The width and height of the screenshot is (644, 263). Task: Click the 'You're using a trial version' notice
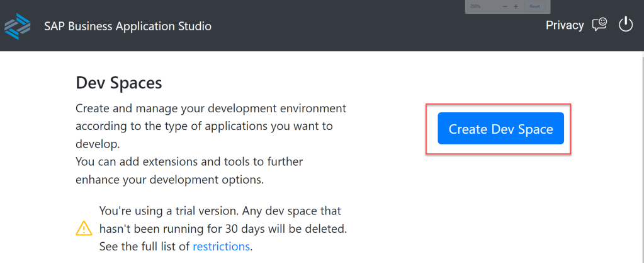tap(220, 210)
